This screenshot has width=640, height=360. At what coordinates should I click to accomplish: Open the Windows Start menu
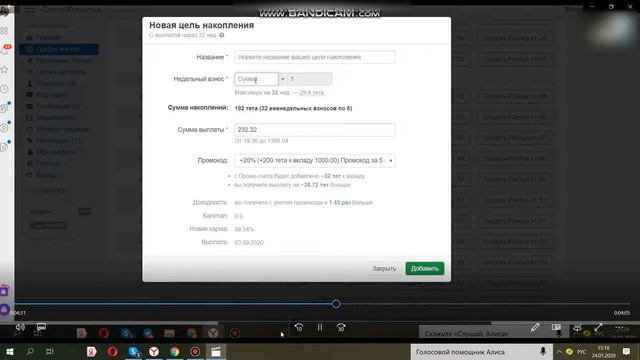[x=10, y=351]
